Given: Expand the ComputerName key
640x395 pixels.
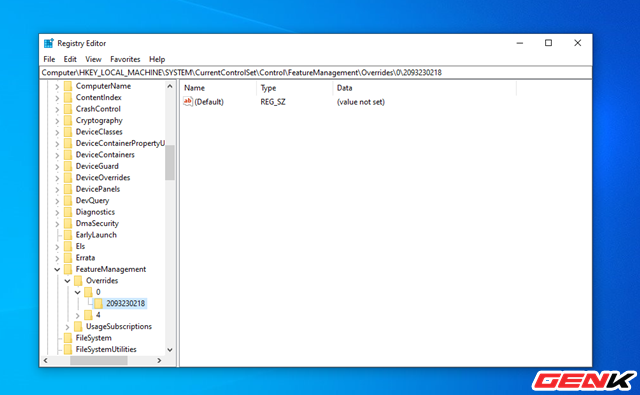Looking at the screenshot, I should click(x=57, y=87).
